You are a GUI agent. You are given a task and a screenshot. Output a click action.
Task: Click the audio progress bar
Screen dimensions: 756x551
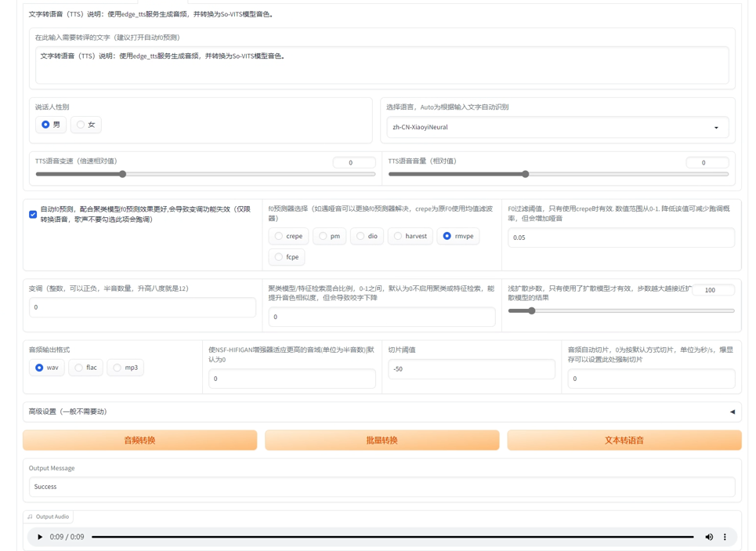click(392, 537)
